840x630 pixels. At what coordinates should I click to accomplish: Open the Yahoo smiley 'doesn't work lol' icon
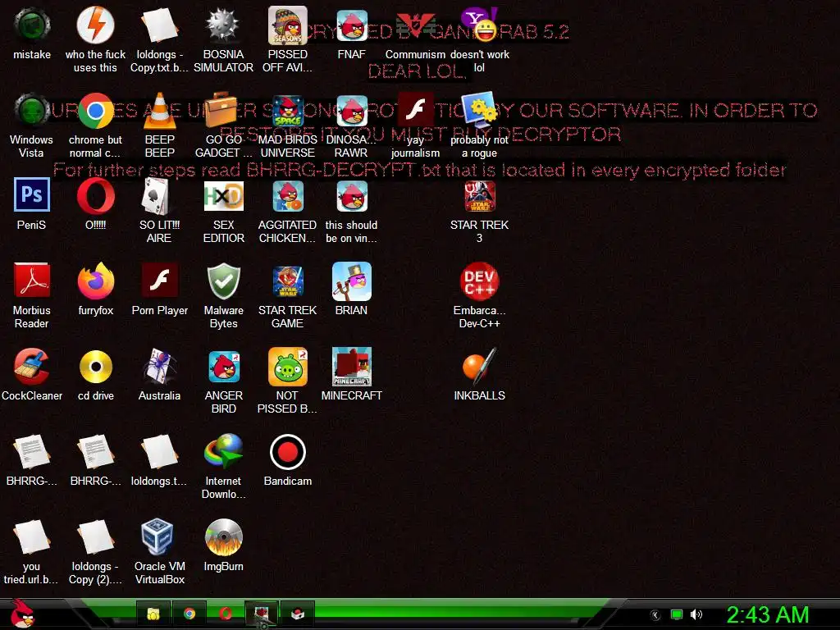click(x=479, y=25)
